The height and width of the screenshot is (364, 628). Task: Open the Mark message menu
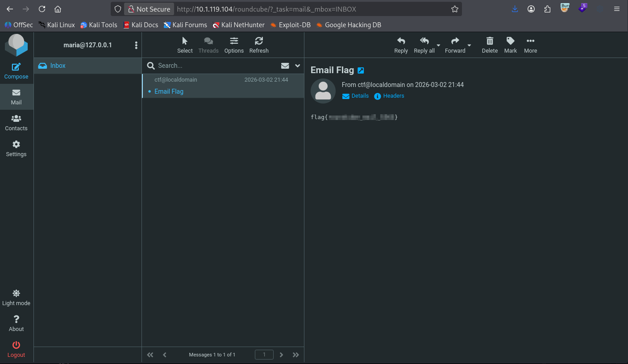[510, 45]
